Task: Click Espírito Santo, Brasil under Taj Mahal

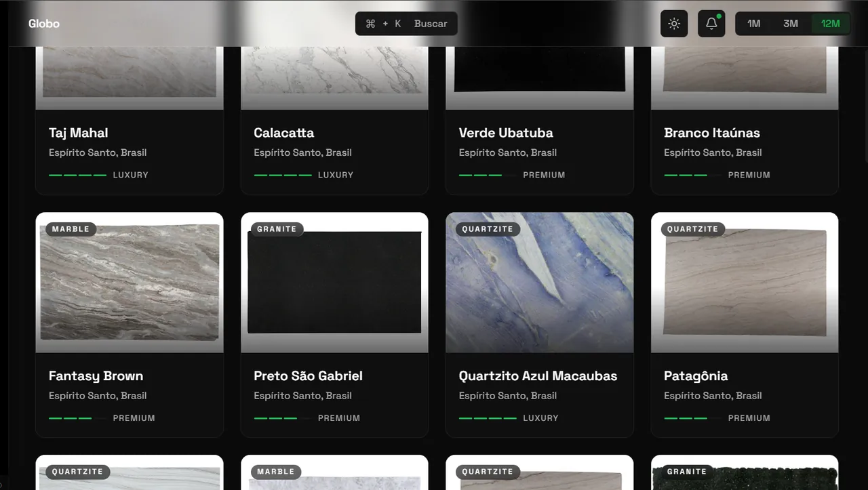Action: (x=98, y=152)
